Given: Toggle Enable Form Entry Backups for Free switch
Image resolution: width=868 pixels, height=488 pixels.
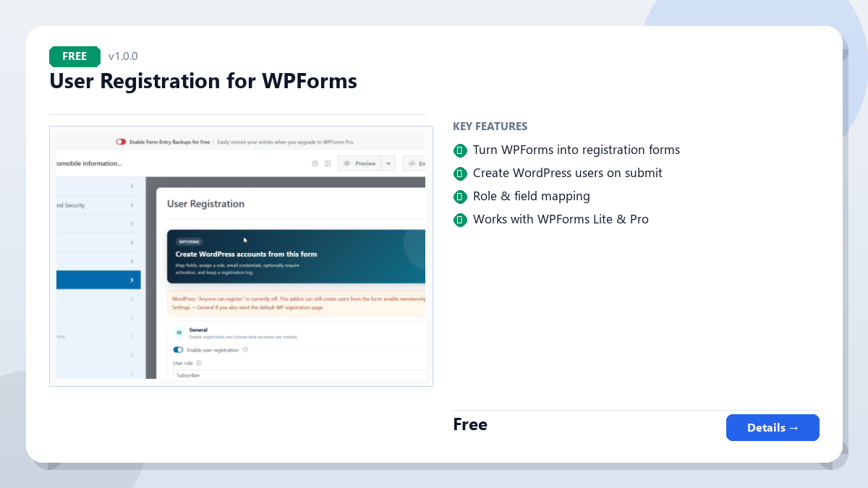Looking at the screenshot, I should [x=121, y=142].
